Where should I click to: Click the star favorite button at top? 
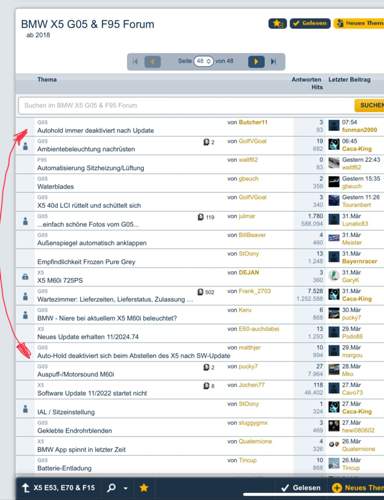(277, 23)
